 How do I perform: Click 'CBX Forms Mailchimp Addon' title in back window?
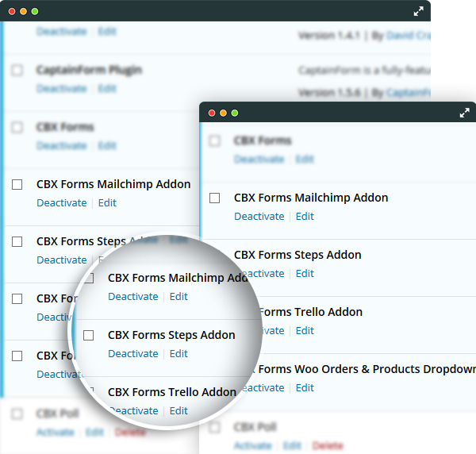[x=113, y=184]
